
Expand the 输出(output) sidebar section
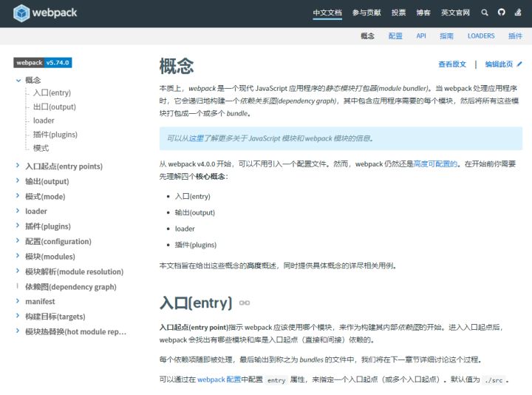point(18,180)
